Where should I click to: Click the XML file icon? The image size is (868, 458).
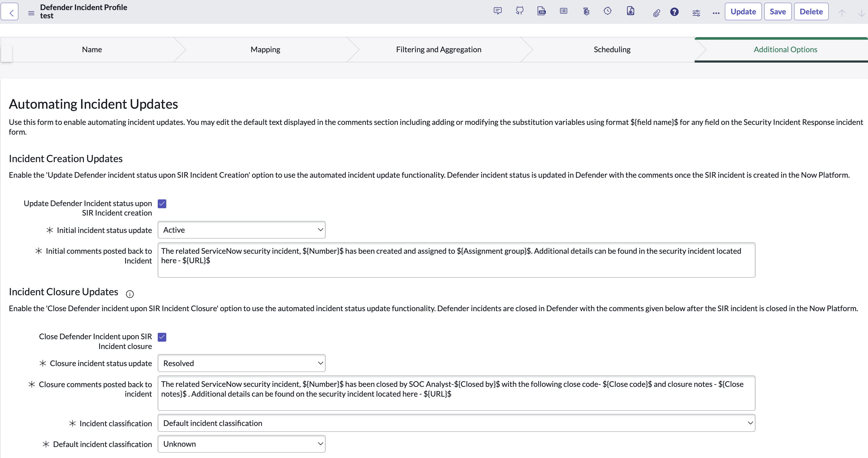[542, 11]
